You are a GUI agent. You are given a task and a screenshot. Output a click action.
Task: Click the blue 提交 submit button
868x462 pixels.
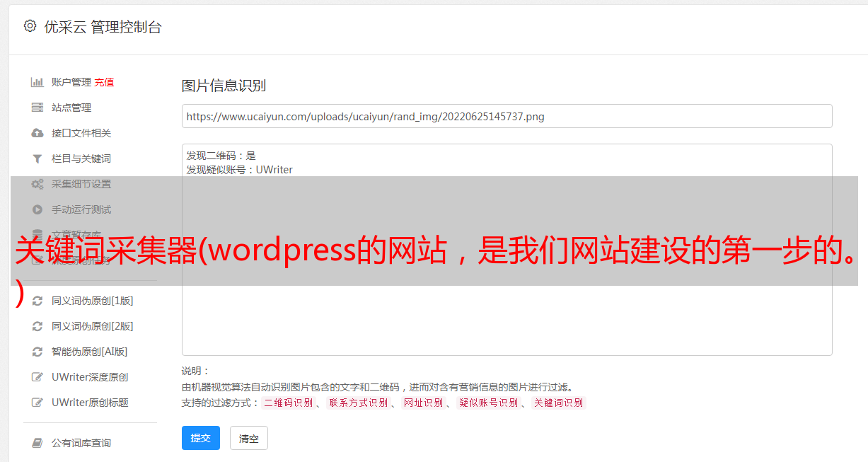click(x=201, y=438)
